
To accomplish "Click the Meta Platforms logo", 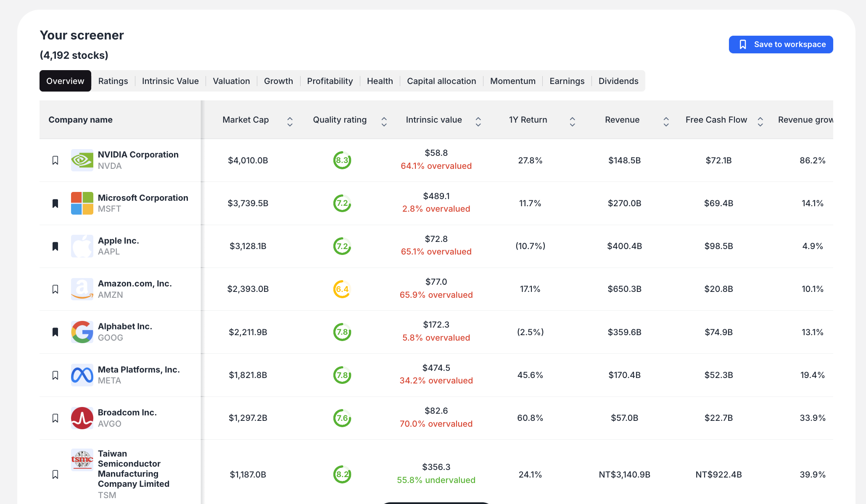I will (82, 375).
